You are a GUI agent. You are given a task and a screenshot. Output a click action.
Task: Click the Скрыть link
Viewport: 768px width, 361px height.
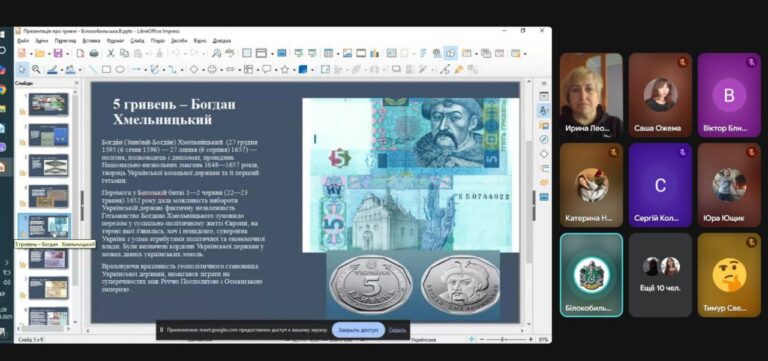tap(397, 330)
